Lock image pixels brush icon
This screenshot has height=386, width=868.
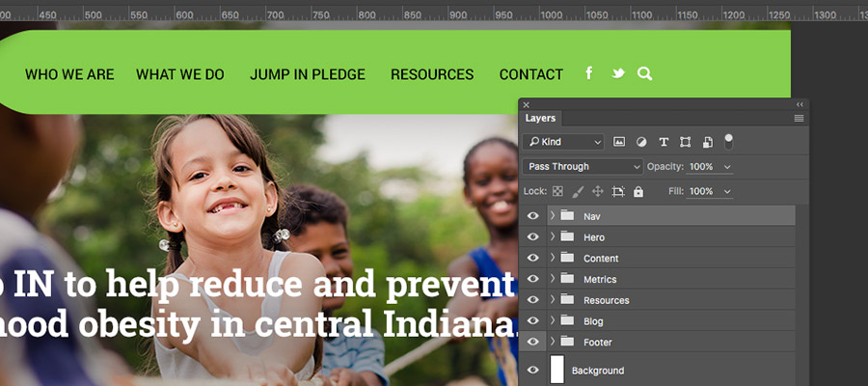pos(578,191)
